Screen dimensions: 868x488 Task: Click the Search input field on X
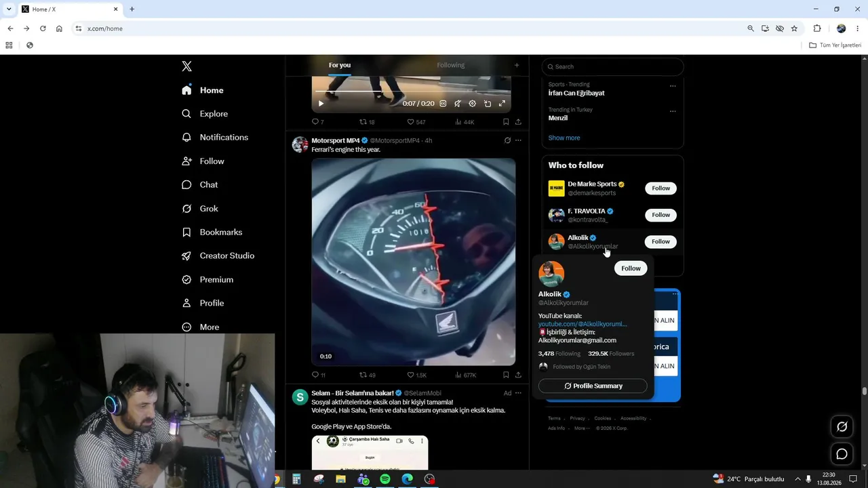coord(612,66)
